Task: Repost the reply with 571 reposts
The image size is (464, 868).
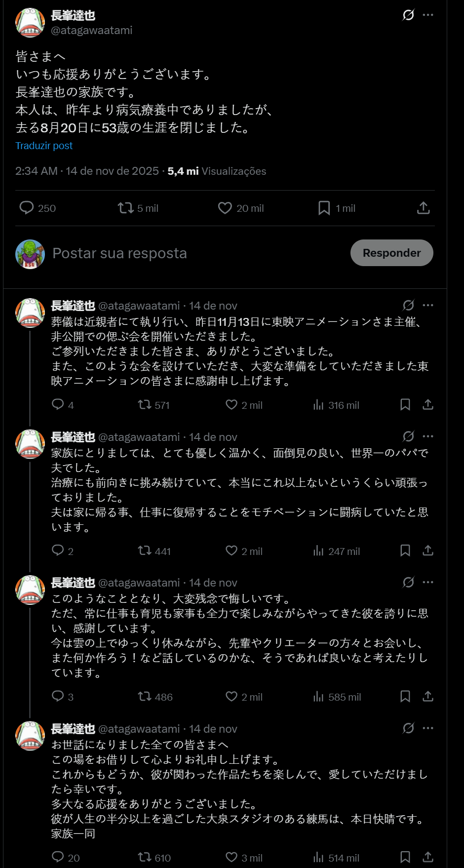Action: click(x=145, y=405)
